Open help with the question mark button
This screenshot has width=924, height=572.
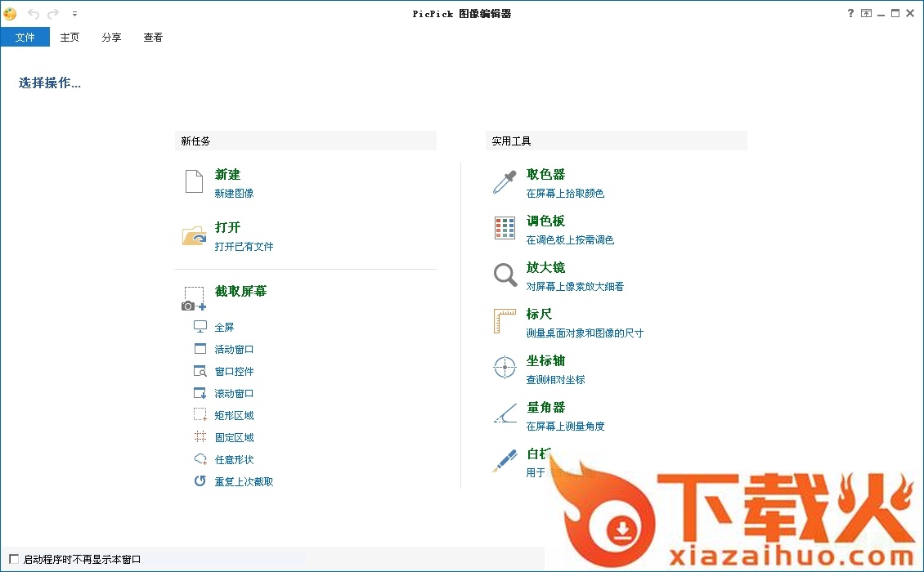pyautogui.click(x=850, y=13)
